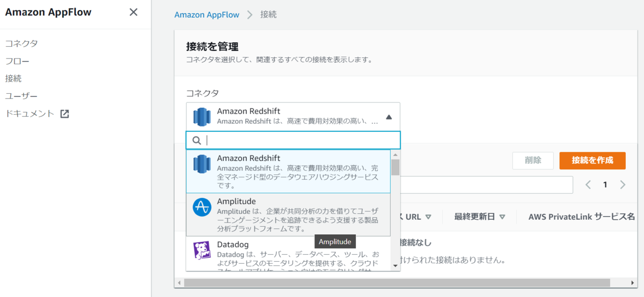Screen dimensions: 644x297
Task: Click the up arrow of the connector dropdown
Action: (389, 117)
